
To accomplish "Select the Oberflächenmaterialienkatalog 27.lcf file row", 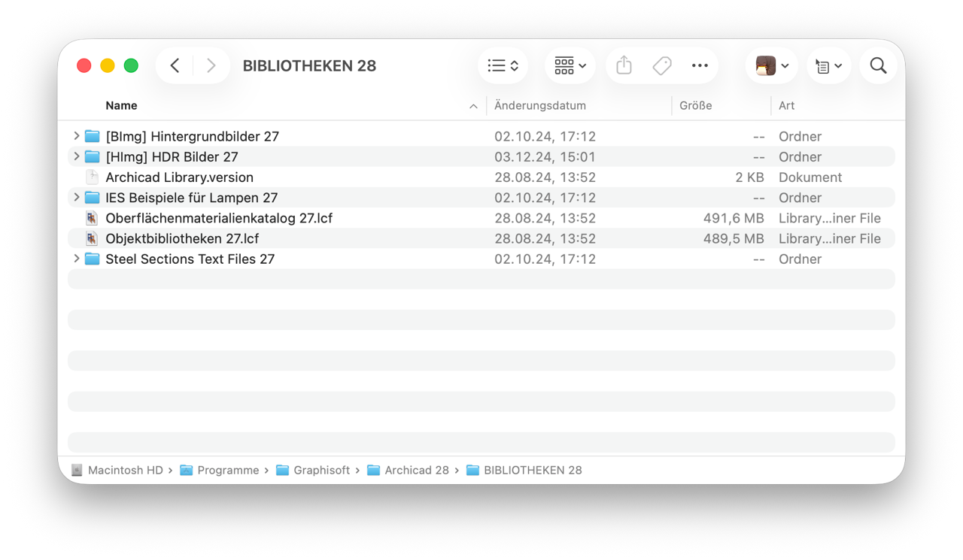I will click(x=220, y=218).
